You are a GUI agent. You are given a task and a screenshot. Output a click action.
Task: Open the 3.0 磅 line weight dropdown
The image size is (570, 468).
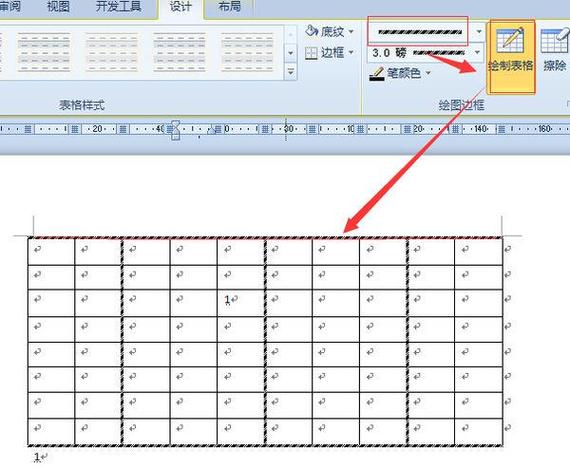click(x=477, y=53)
